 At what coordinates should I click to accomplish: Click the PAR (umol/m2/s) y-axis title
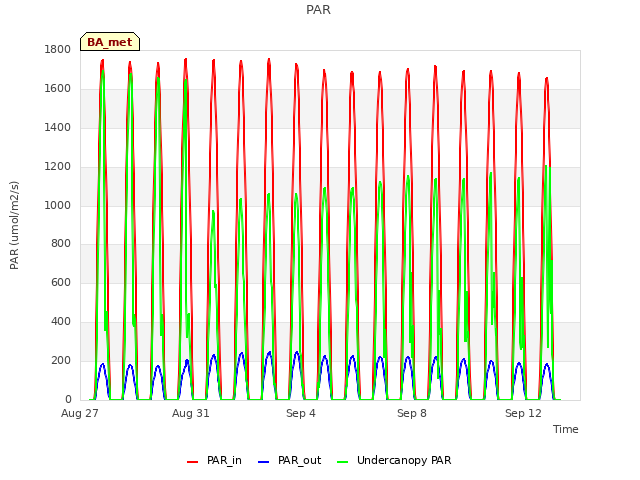click(x=14, y=225)
